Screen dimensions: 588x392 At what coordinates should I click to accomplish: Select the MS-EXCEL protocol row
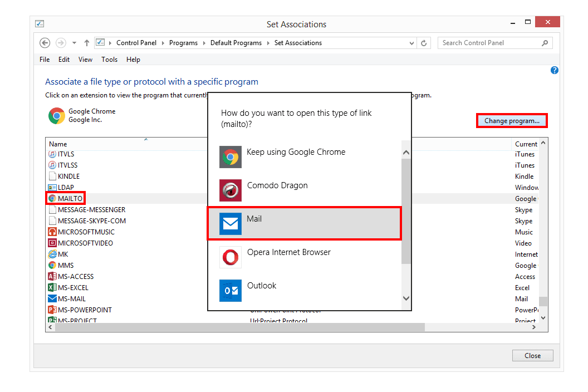click(x=73, y=288)
